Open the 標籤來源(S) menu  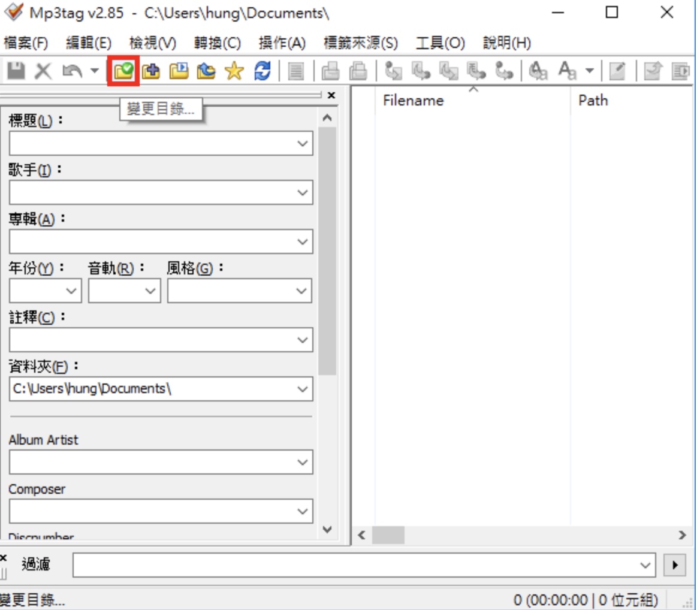pyautogui.click(x=361, y=43)
